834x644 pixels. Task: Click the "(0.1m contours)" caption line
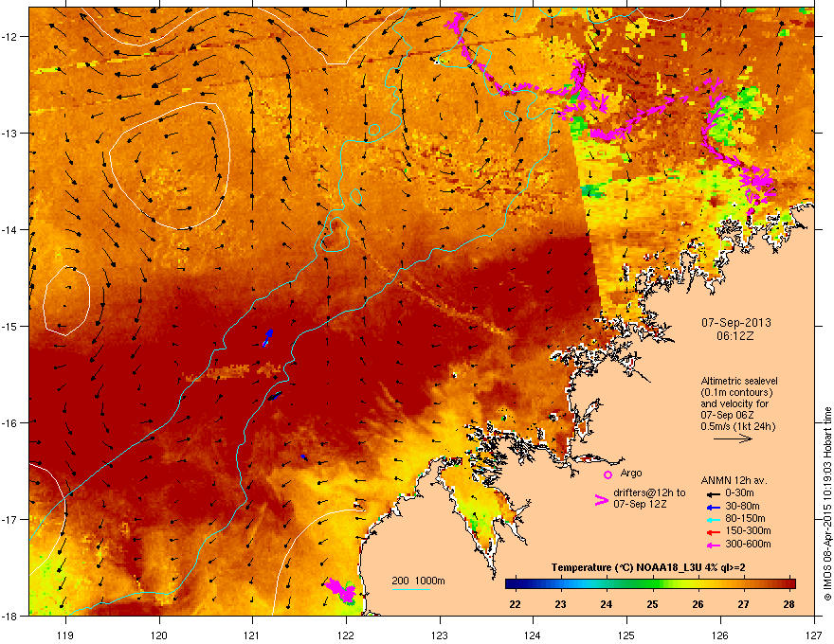click(x=736, y=392)
